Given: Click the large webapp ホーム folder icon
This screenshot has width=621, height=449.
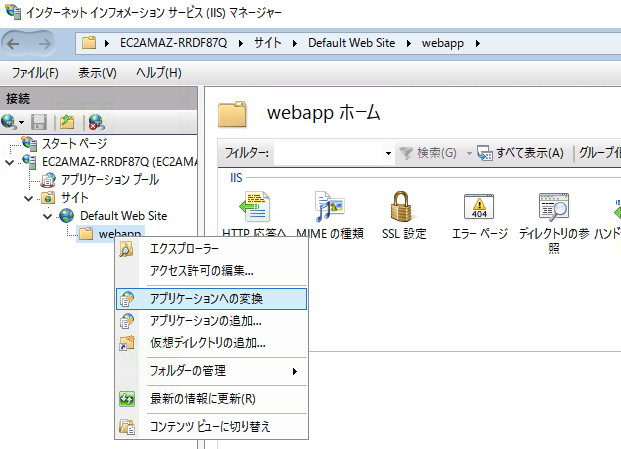Looking at the screenshot, I should [x=232, y=114].
